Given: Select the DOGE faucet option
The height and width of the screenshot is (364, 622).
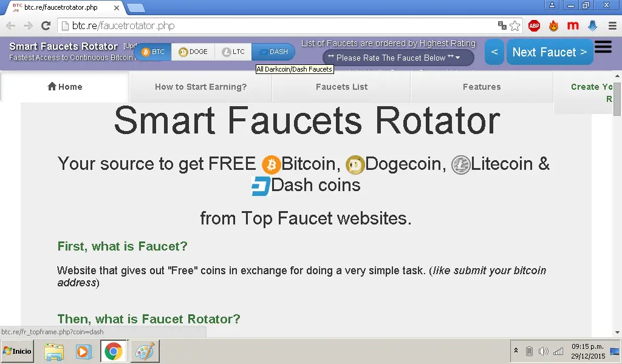Looking at the screenshot, I should pos(193,52).
